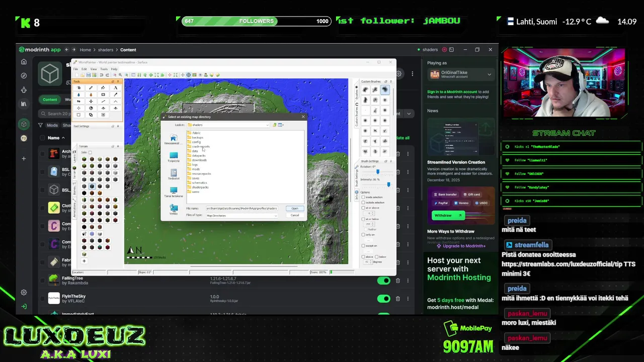Click WorldPainter Undo toolbar icon
Image resolution: width=644 pixels, height=362 pixels.
tap(102, 75)
